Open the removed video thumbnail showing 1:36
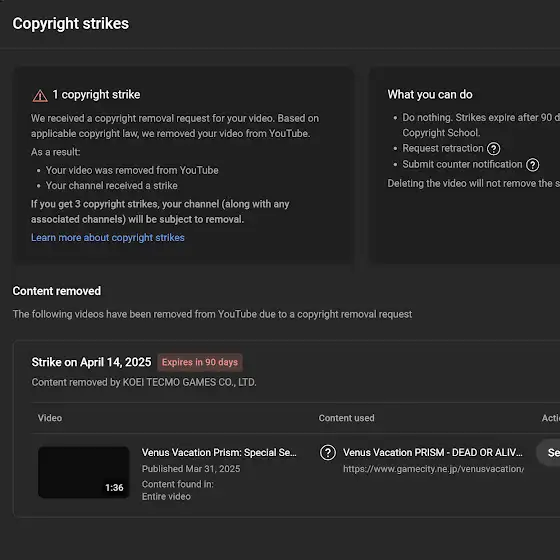560x560 pixels. (84, 472)
